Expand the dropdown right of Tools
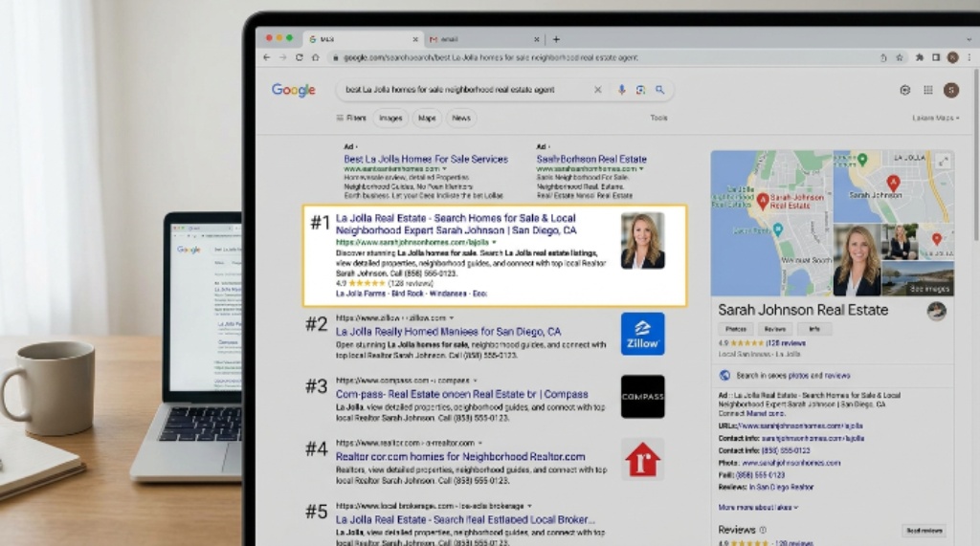 936,118
